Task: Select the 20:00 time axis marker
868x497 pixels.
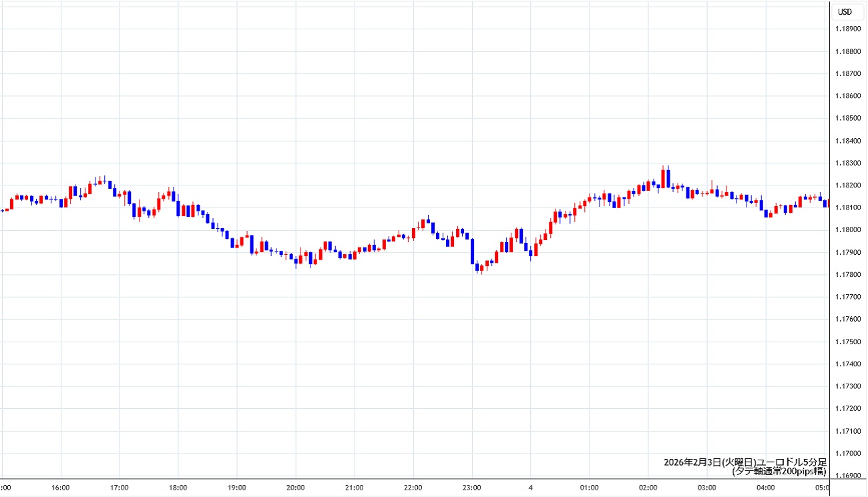Action: point(296,488)
